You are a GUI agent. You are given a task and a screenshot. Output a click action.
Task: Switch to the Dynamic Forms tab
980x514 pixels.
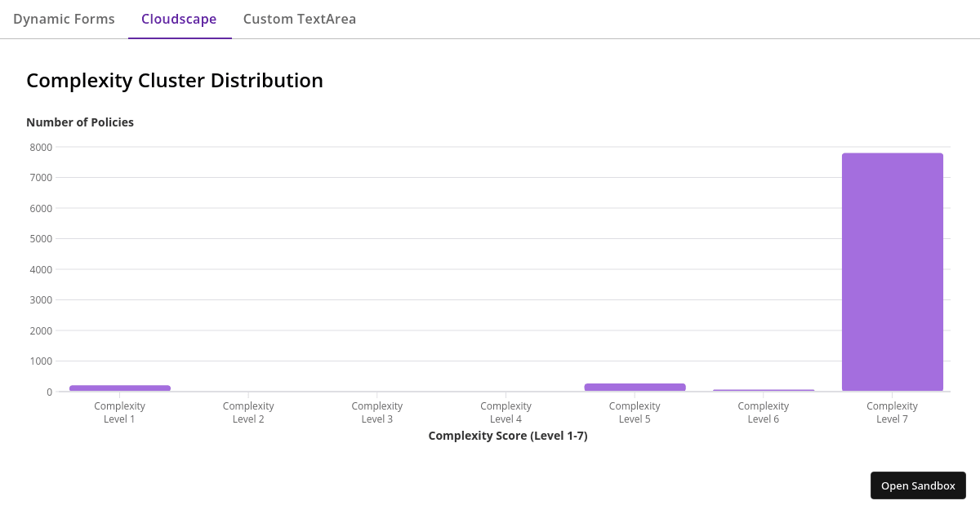pyautogui.click(x=64, y=19)
